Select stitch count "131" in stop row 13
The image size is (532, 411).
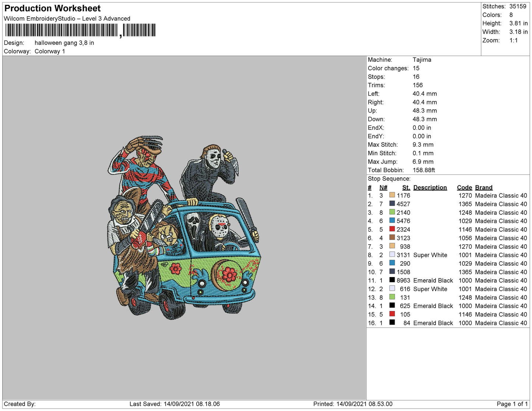(405, 297)
